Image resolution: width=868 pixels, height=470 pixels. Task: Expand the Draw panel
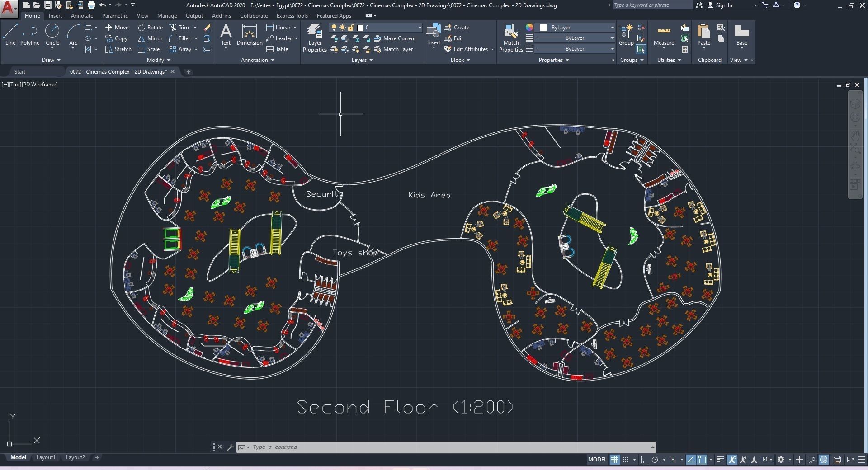pyautogui.click(x=51, y=60)
